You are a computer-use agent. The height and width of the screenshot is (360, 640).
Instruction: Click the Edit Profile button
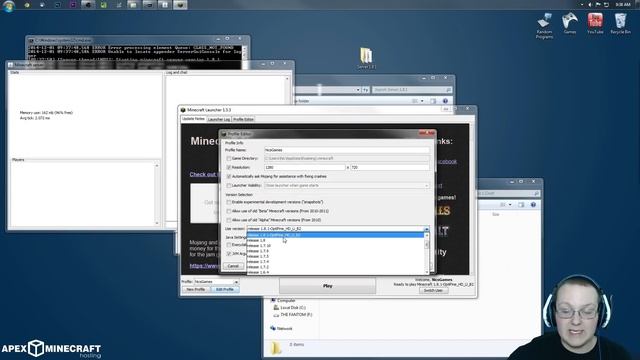pos(225,289)
